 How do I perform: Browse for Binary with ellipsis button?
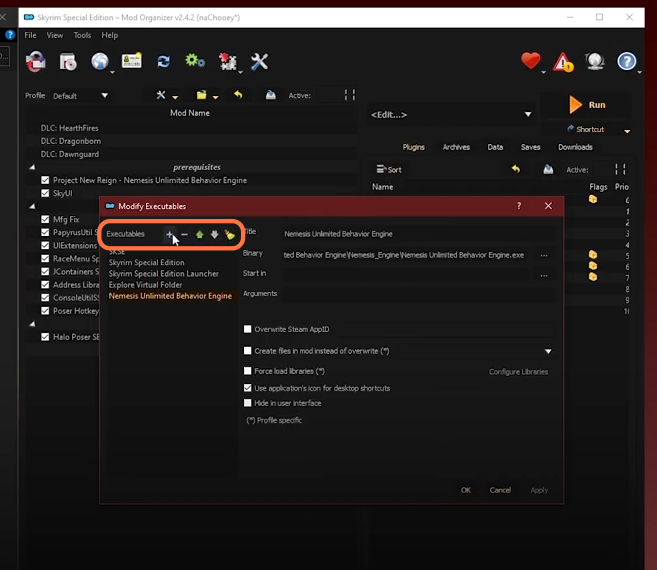544,255
